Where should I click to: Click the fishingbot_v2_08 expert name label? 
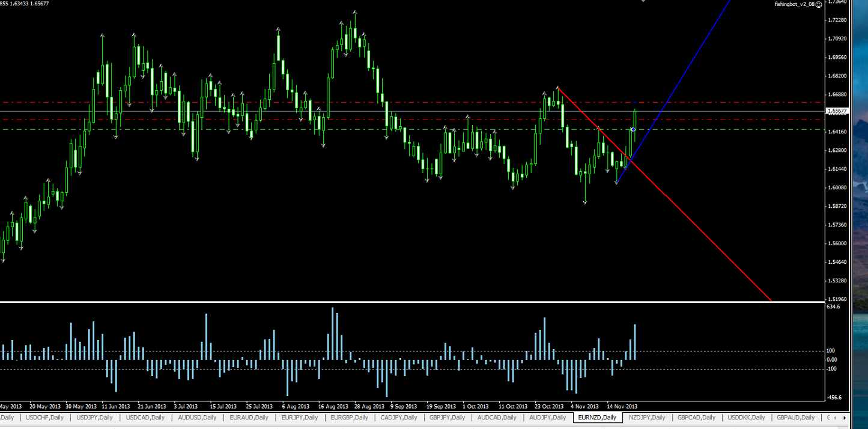click(x=795, y=4)
